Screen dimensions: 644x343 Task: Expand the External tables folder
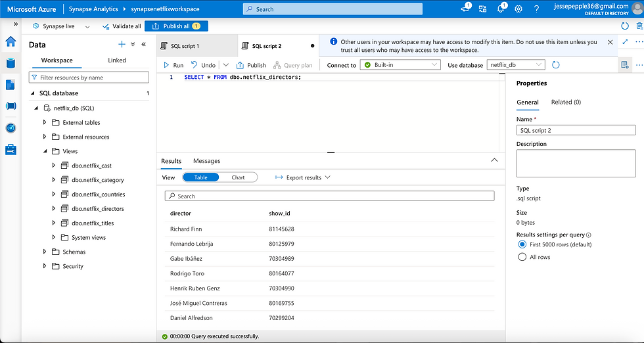pos(45,122)
